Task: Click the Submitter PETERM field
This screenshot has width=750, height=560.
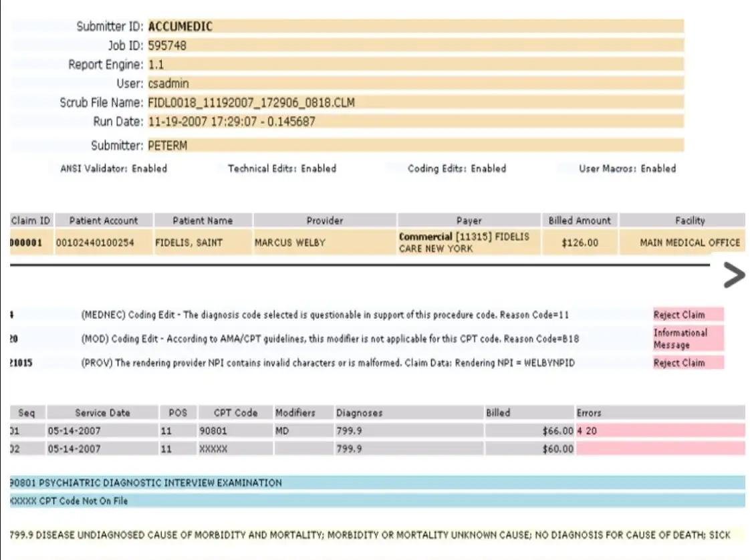Action: click(168, 145)
